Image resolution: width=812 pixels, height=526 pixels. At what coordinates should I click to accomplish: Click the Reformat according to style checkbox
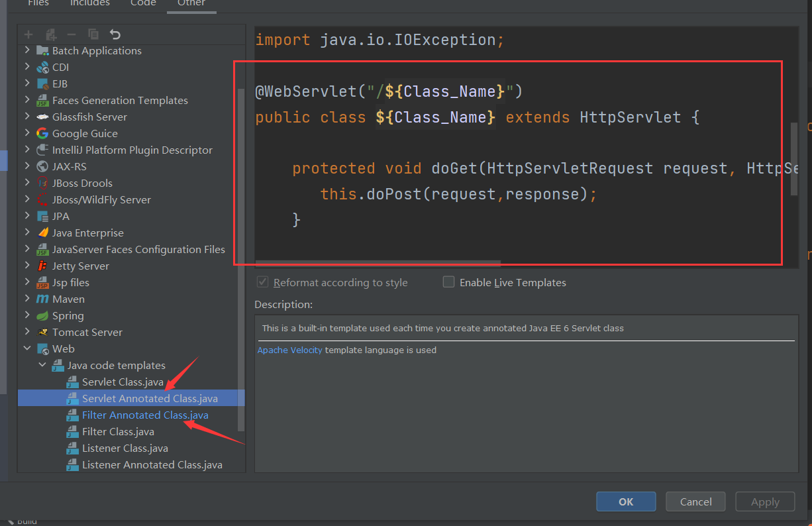click(262, 282)
